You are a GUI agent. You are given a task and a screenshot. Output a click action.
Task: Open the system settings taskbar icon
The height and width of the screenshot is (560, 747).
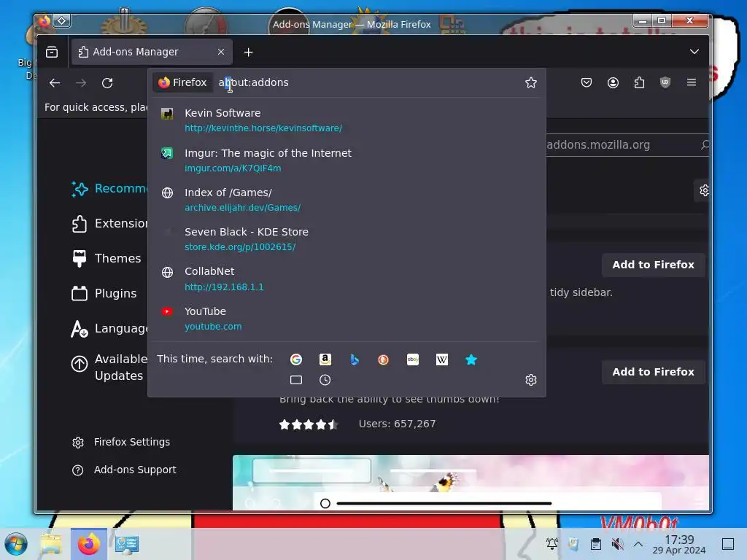(127, 544)
